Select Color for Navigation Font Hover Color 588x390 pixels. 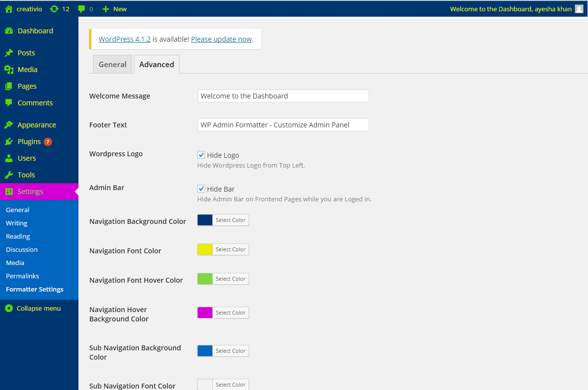click(x=230, y=279)
